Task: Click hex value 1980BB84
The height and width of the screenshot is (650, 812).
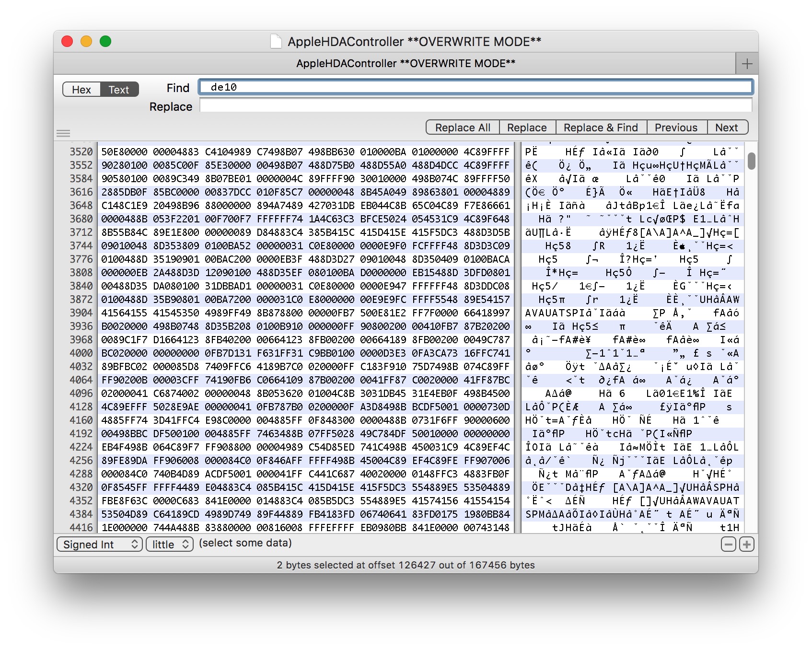Action: pos(487,514)
